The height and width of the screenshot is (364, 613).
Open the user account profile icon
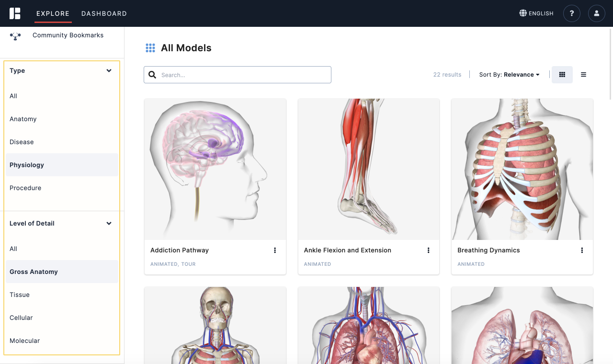[597, 13]
